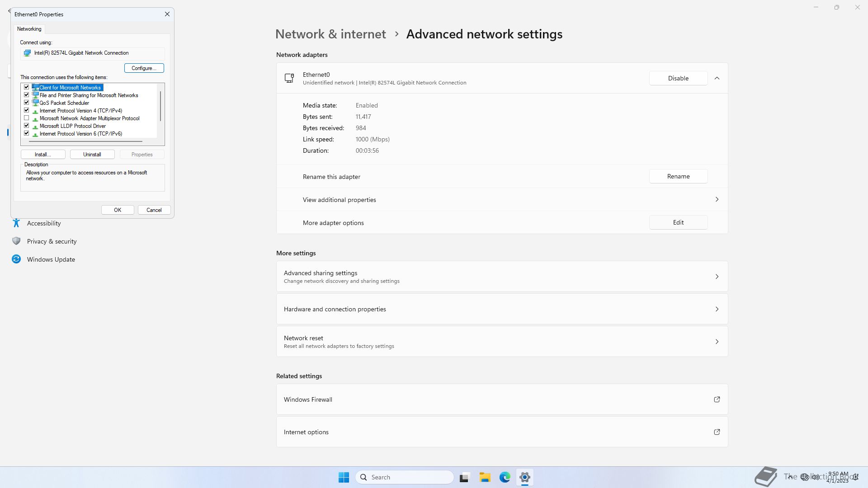Open Hardware and connection properties chevron
This screenshot has width=868, height=488.
[717, 309]
